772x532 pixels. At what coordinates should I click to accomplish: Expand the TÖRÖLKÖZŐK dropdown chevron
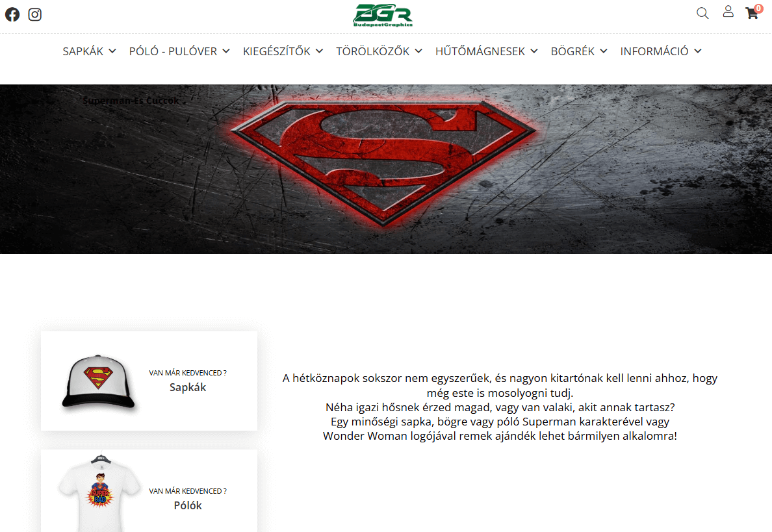[418, 51]
